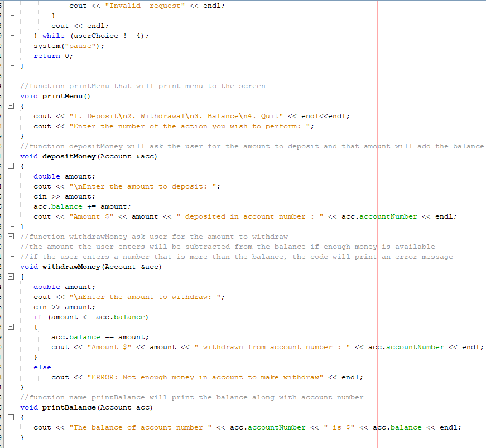Screen dimensions: 486x448
Task: Click the double keyword in withdrawMoney
Action: (x=47, y=287)
